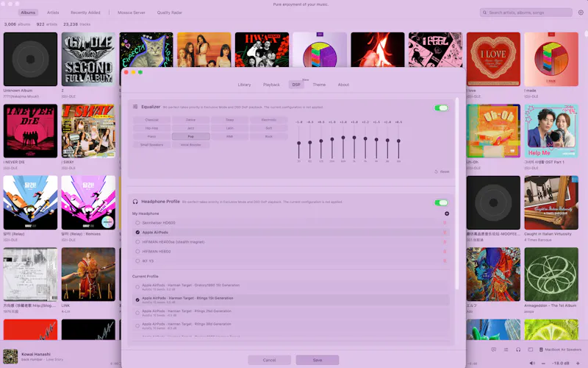
Task: Delete the Sennheiser HD600 headphone entry
Action: (445, 223)
